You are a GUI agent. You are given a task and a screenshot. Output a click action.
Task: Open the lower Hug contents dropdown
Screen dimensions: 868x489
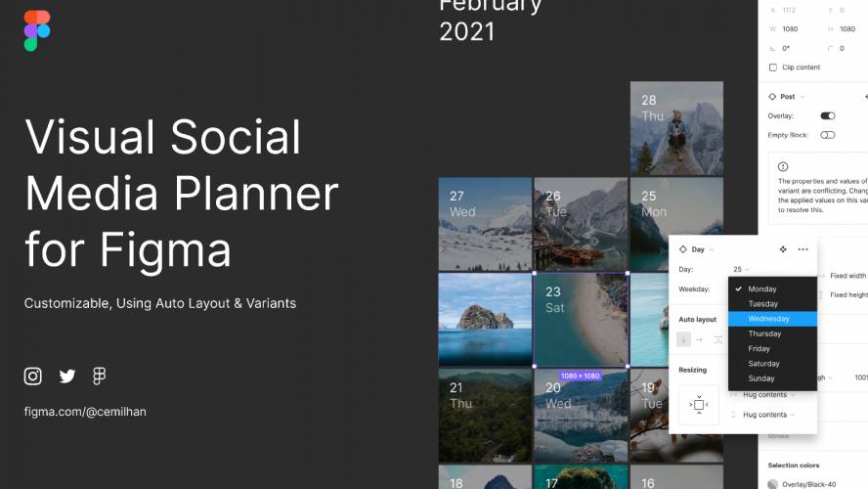768,415
